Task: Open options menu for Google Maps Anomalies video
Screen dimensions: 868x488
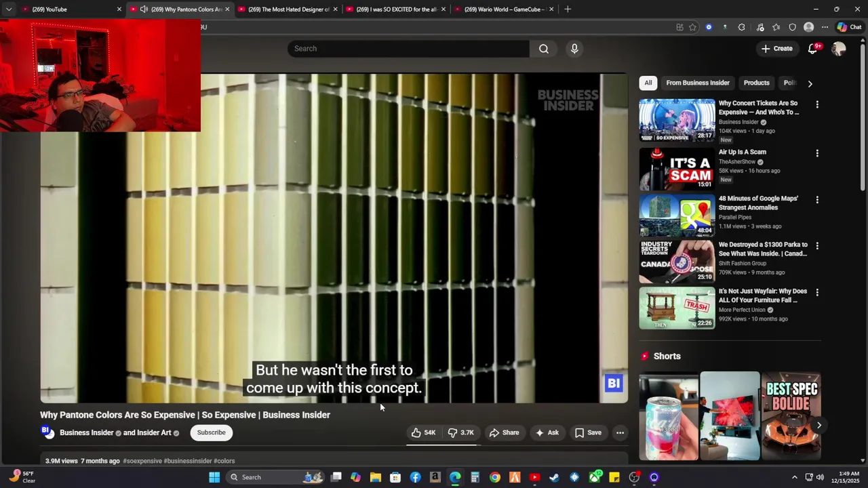Action: pyautogui.click(x=817, y=200)
